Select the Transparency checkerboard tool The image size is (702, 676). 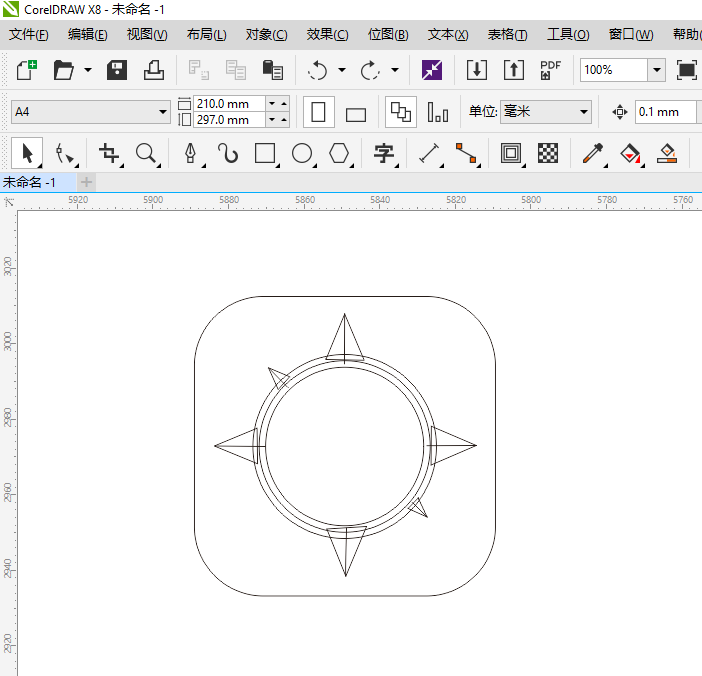tap(548, 153)
